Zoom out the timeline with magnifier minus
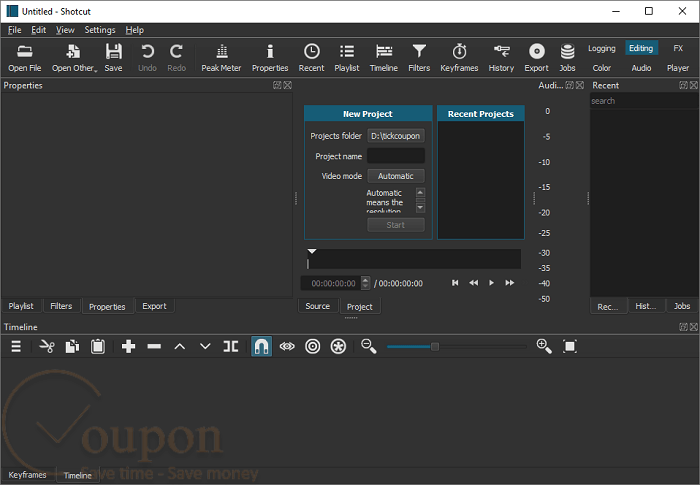Screen dimensions: 700x485 [368, 346]
